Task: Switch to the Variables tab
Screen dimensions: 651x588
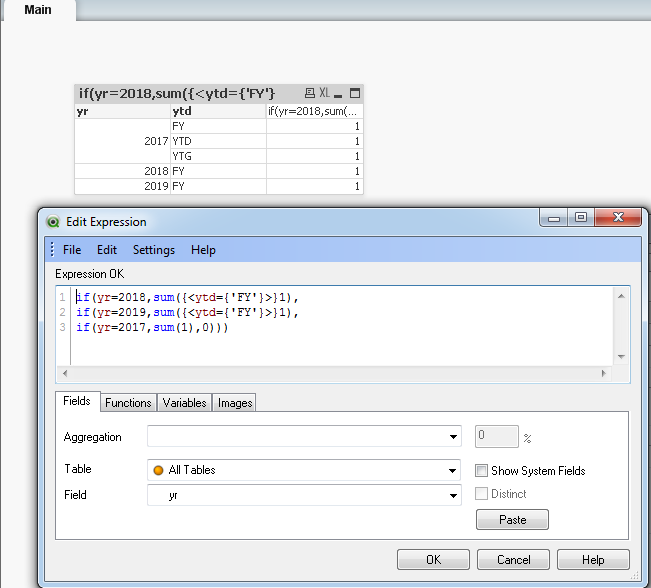Action: click(x=184, y=403)
